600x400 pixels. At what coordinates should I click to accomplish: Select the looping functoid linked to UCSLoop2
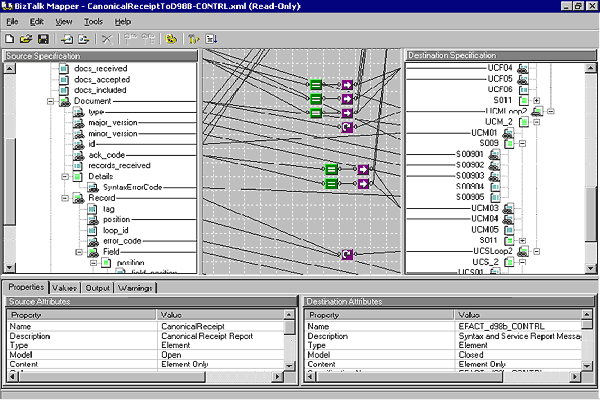tap(347, 254)
